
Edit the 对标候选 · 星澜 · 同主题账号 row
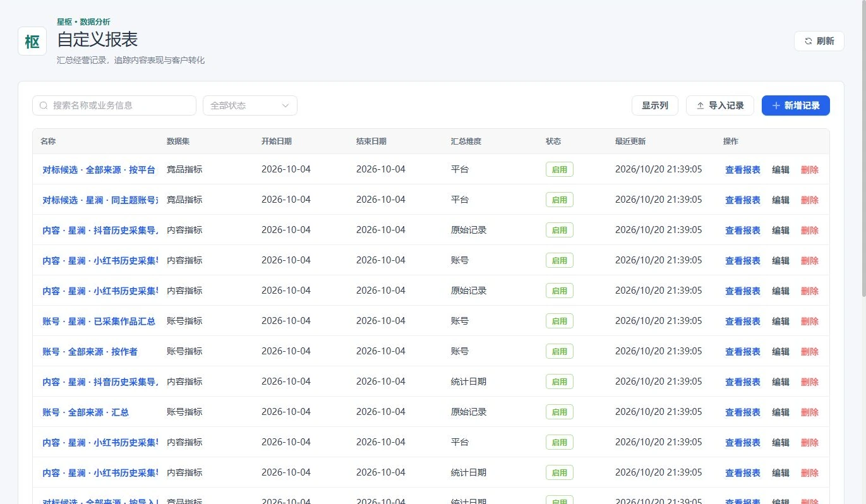(781, 200)
